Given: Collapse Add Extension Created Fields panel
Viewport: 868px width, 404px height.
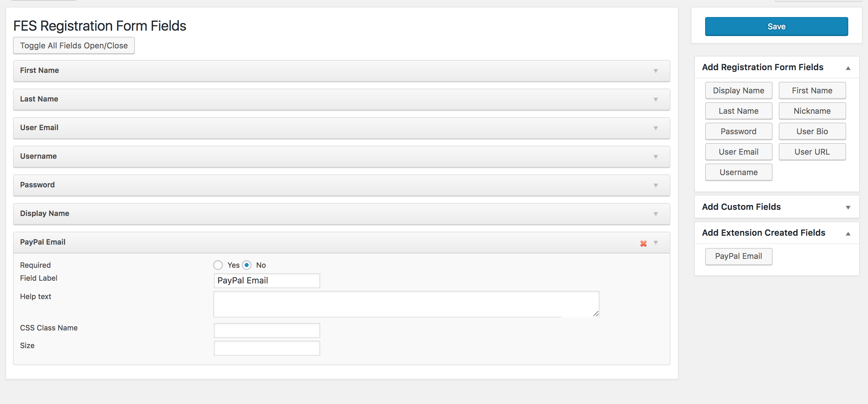Looking at the screenshot, I should point(848,233).
